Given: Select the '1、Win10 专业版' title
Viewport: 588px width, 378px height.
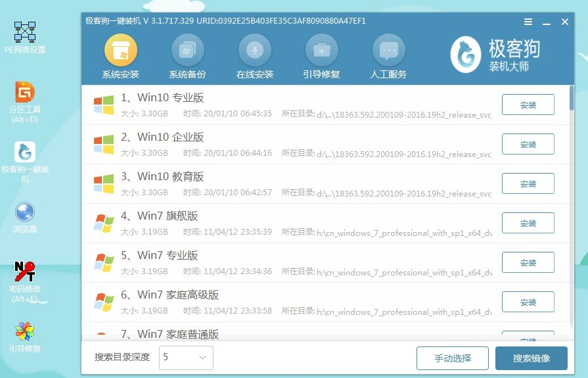Looking at the screenshot, I should 162,97.
